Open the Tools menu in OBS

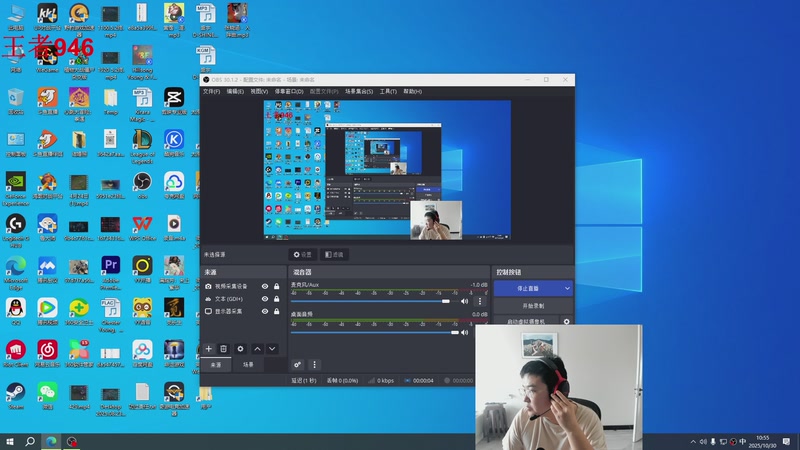388,91
